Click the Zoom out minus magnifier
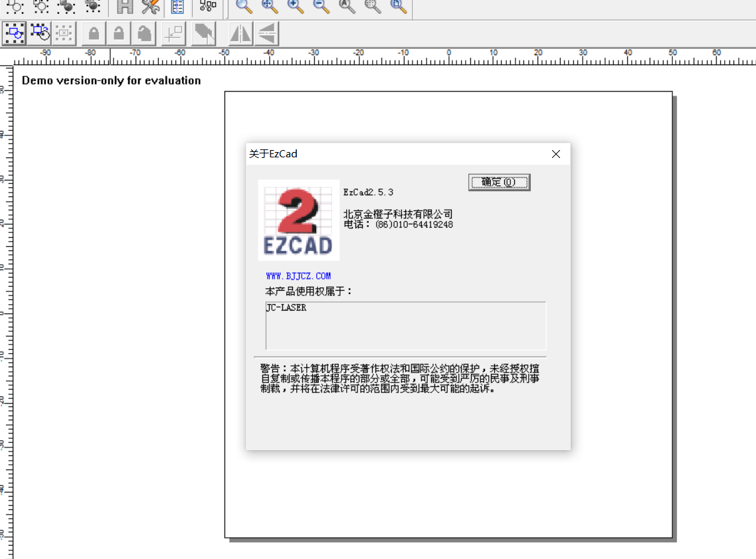 pos(321,6)
